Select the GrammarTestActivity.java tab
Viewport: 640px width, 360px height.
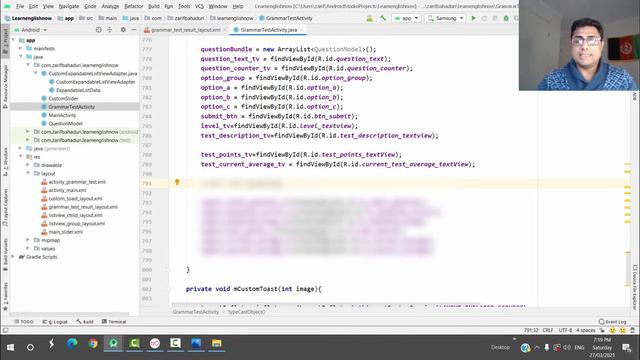click(x=268, y=30)
